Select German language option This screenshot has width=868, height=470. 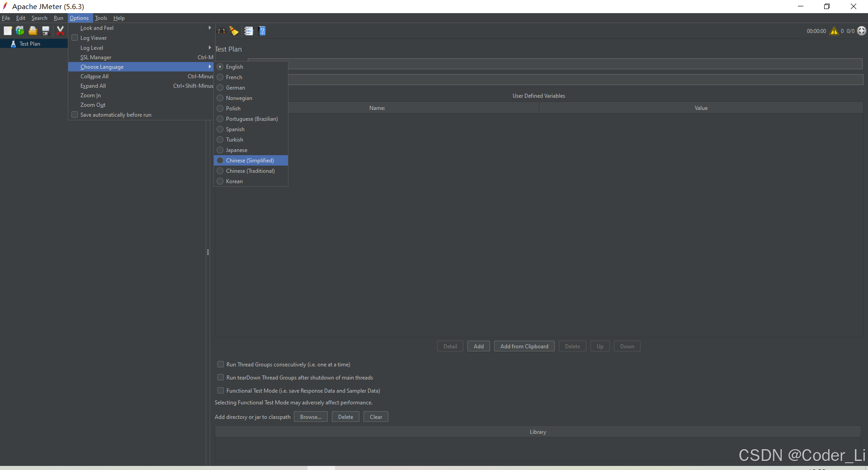click(251, 88)
